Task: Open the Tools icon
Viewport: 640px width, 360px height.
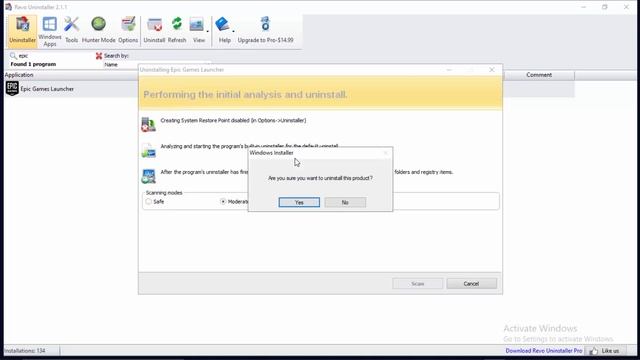Action: pyautogui.click(x=71, y=30)
